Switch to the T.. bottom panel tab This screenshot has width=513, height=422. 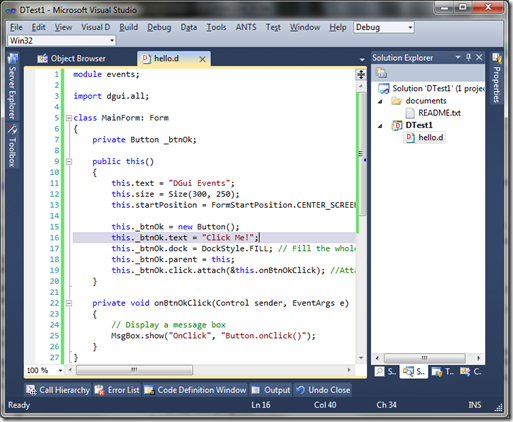point(443,371)
